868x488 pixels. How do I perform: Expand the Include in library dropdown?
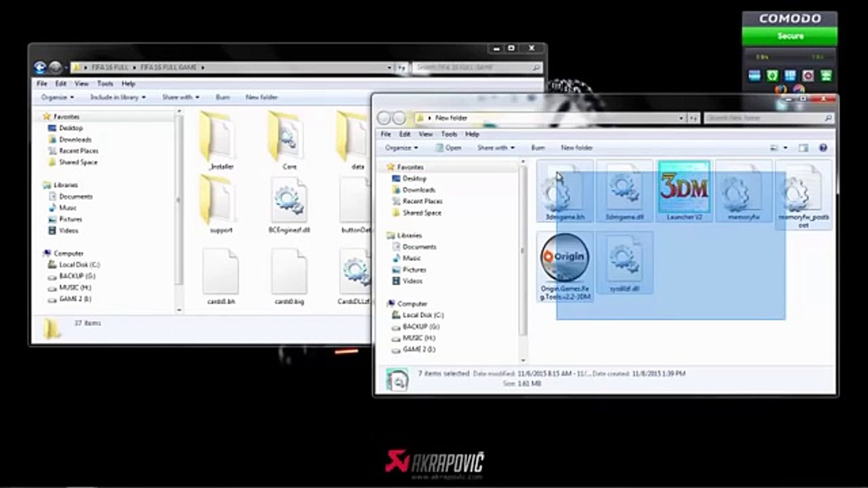tap(118, 97)
